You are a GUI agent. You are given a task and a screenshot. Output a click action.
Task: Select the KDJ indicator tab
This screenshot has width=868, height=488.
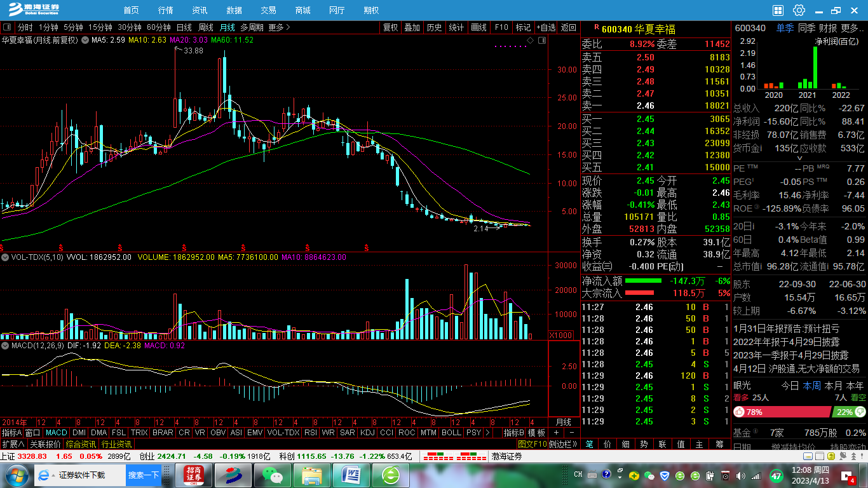pyautogui.click(x=367, y=433)
